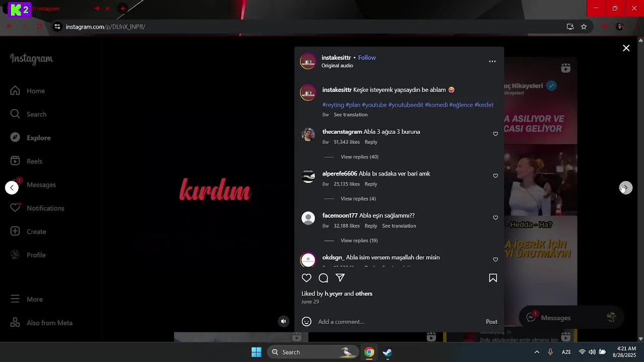The height and width of the screenshot is (362, 644).
Task: Open the More hamburger menu
Action: tap(15, 299)
